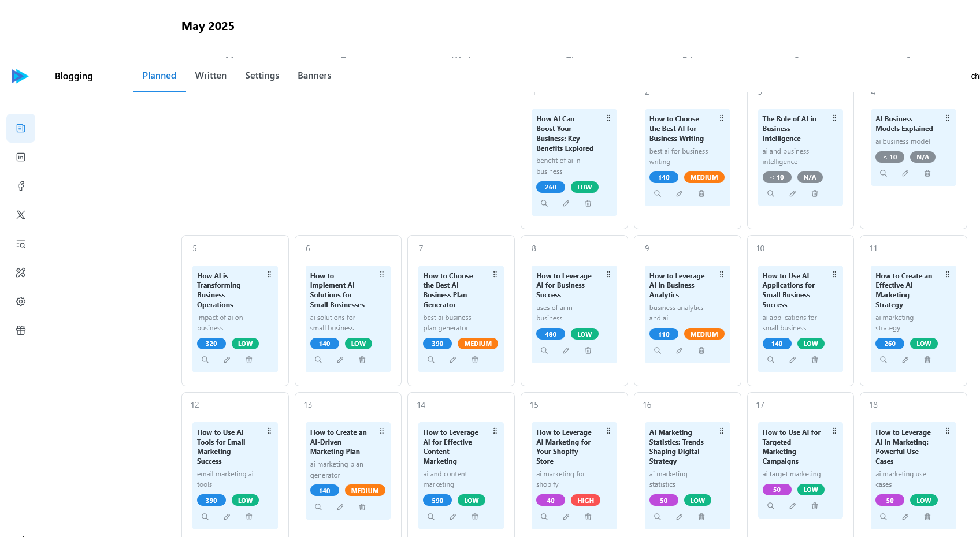The image size is (980, 537).
Task: Go to the Banners tab
Action: [x=314, y=76]
